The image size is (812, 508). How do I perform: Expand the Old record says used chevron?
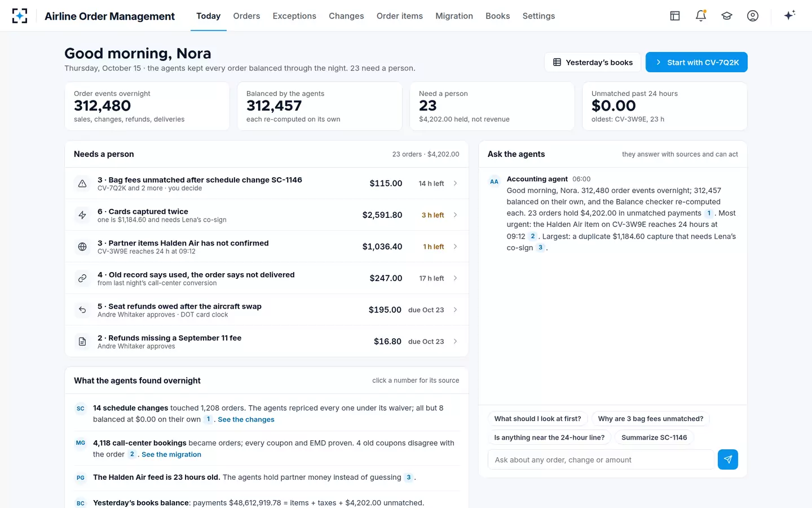pyautogui.click(x=456, y=278)
